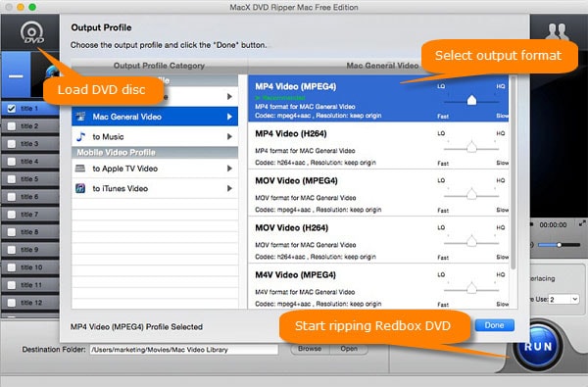
Task: Click the Done button
Action: [494, 325]
